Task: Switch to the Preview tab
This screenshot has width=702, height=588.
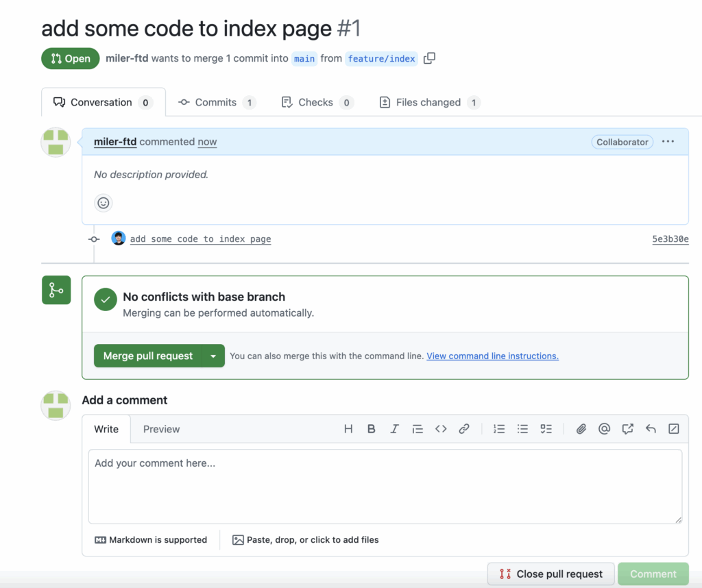Action: tap(161, 429)
